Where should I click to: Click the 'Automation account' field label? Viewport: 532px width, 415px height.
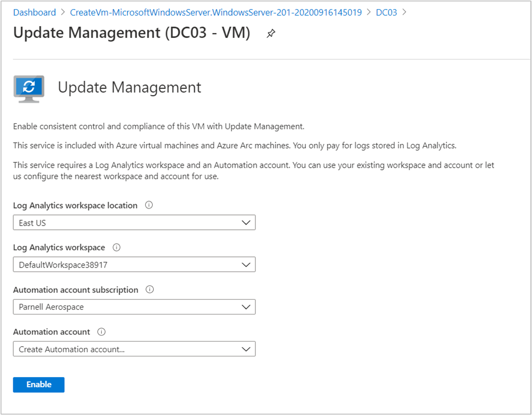(x=52, y=332)
